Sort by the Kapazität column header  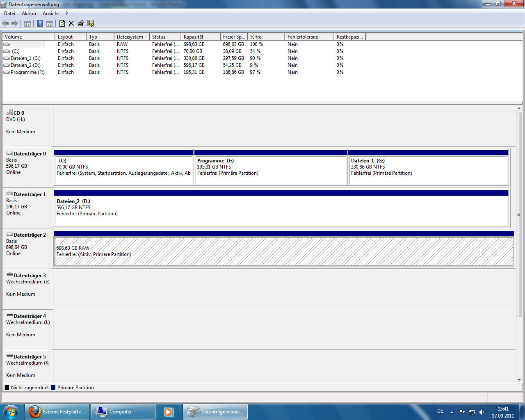(201, 37)
